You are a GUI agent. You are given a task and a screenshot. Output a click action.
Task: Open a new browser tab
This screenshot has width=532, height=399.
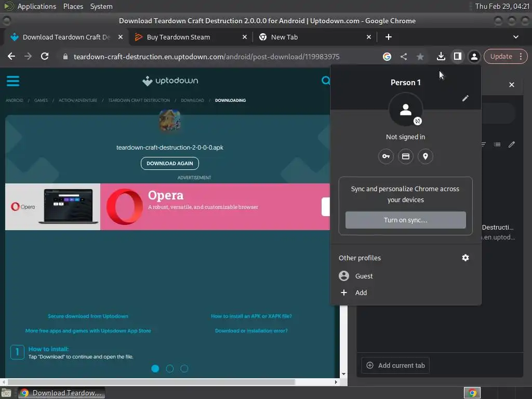click(x=389, y=37)
